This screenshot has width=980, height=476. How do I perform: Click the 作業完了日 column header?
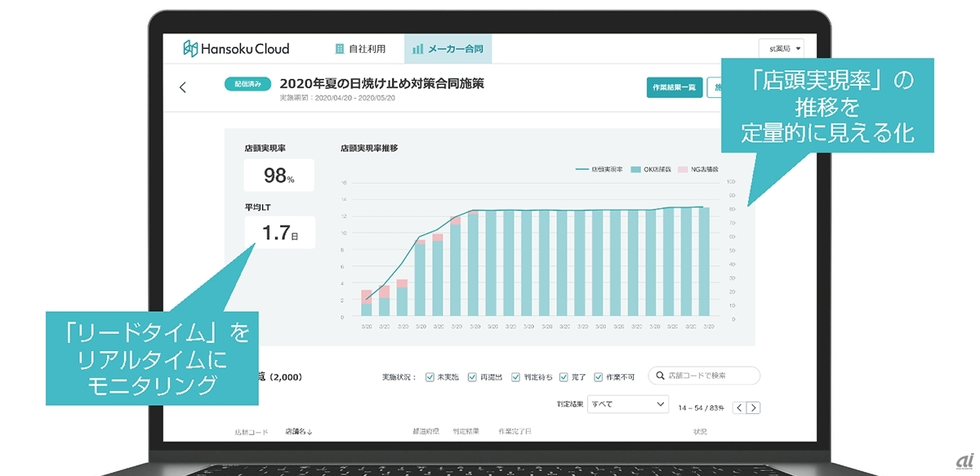coord(514,431)
